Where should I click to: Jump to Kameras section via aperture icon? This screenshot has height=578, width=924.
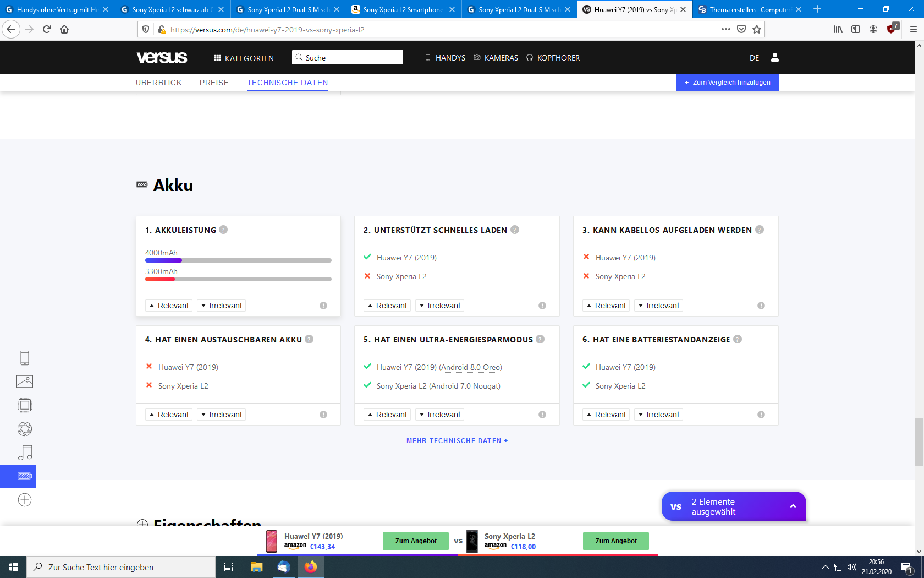(25, 429)
